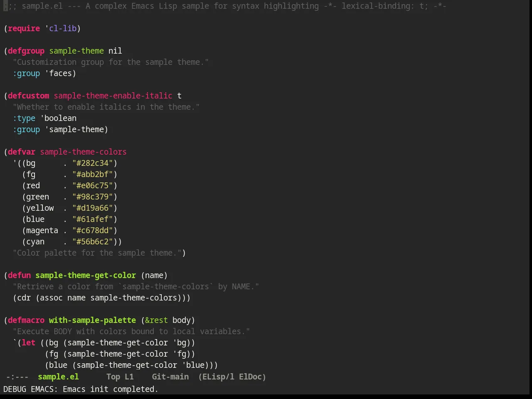
Task: Click the -:--- buffer status indicator
Action: [17, 377]
